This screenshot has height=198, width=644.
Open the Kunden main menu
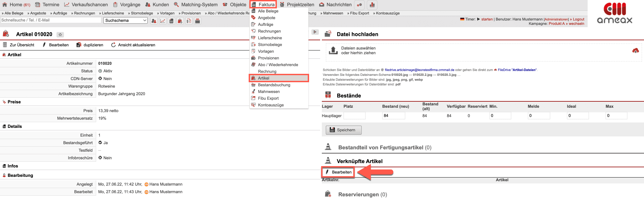(x=157, y=5)
